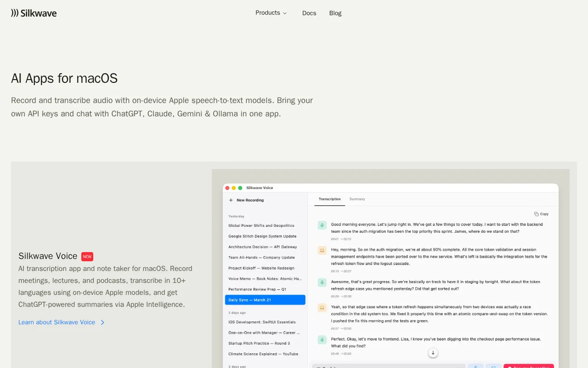
Task: Click the Yesterday section header in the sidebar
Action: coord(237,216)
